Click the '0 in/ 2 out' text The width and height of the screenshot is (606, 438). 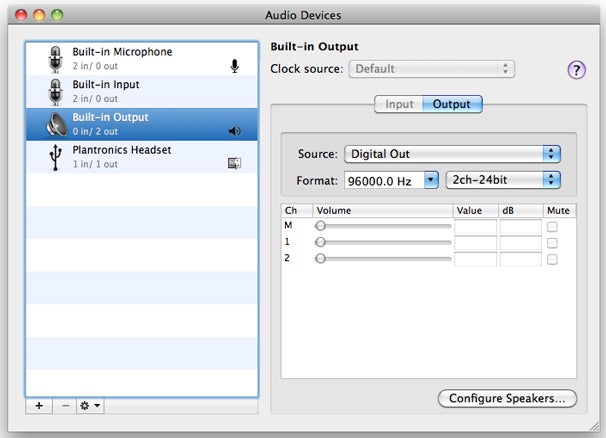[x=95, y=131]
